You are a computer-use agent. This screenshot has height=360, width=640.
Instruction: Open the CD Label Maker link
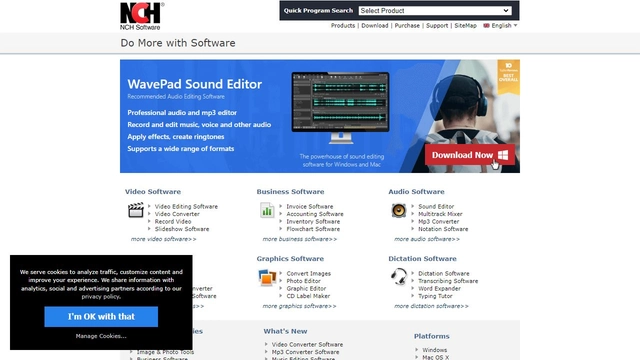tap(308, 296)
